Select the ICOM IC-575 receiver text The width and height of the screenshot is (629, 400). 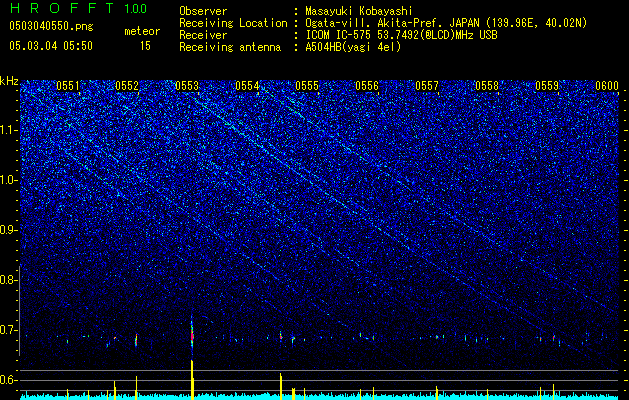(401, 35)
